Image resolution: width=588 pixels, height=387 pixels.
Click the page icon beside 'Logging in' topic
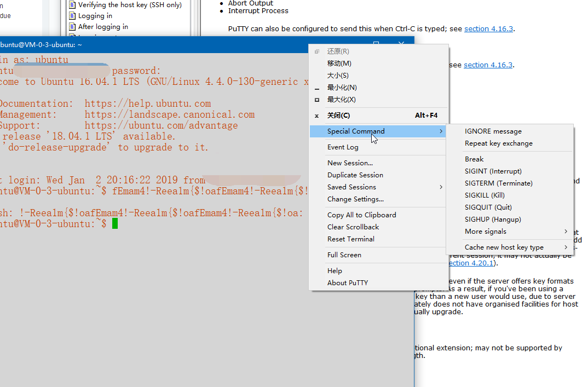[72, 16]
